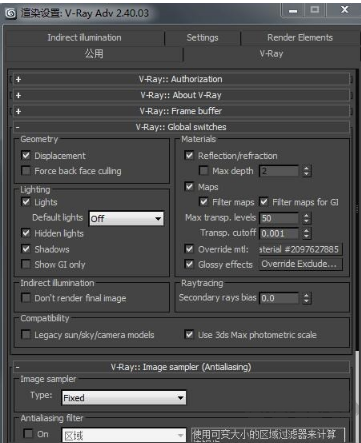Disable Hidden lights option
The height and width of the screenshot is (443, 361).
(26, 233)
